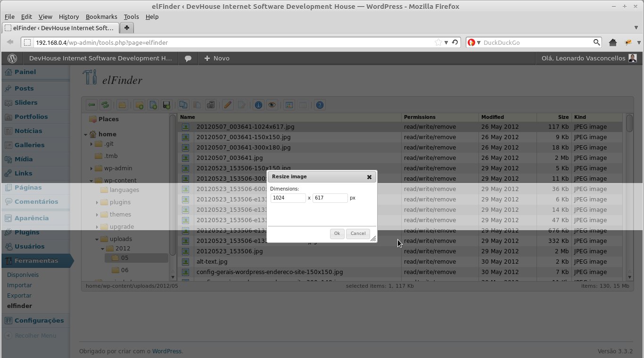Collapse the wp-content folder in tree

pyautogui.click(x=91, y=181)
